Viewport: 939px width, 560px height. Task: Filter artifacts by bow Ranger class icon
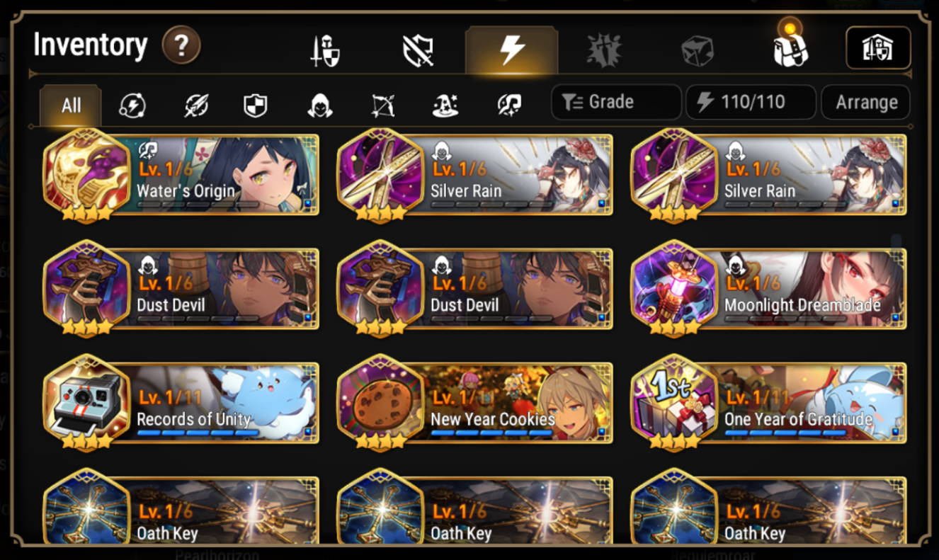click(382, 105)
